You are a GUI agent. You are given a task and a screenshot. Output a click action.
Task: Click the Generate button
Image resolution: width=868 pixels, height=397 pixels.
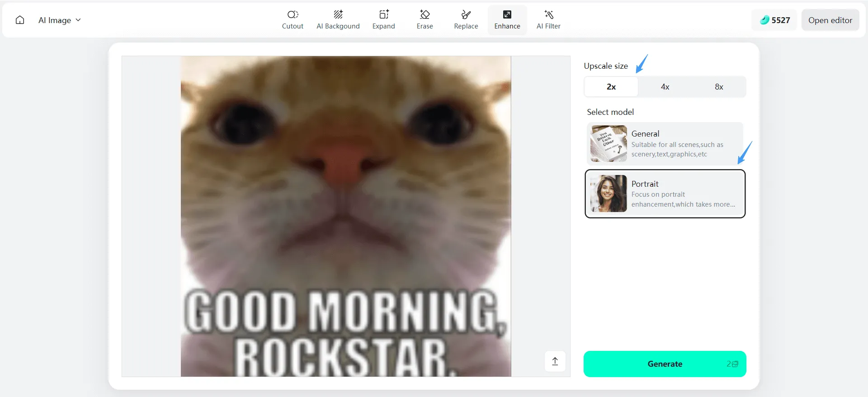(x=664, y=364)
